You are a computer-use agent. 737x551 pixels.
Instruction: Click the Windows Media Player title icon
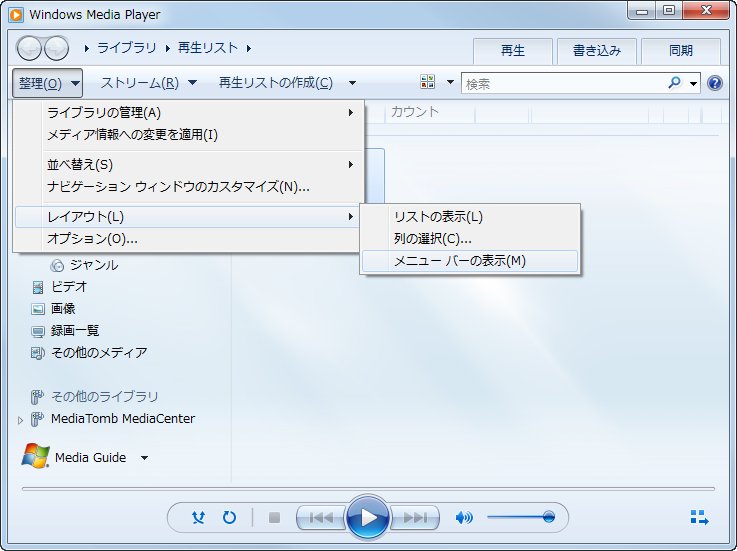click(x=16, y=15)
